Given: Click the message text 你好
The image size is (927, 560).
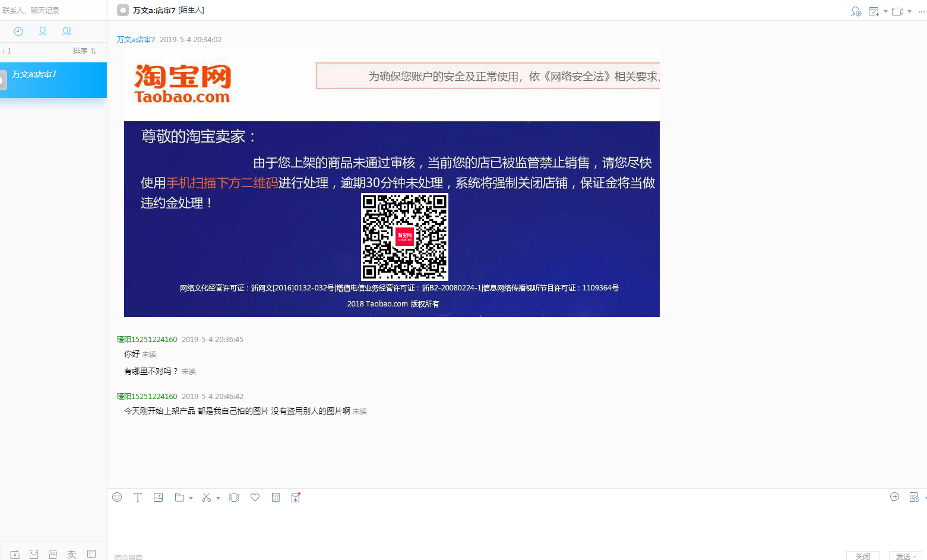Looking at the screenshot, I should tap(132, 354).
